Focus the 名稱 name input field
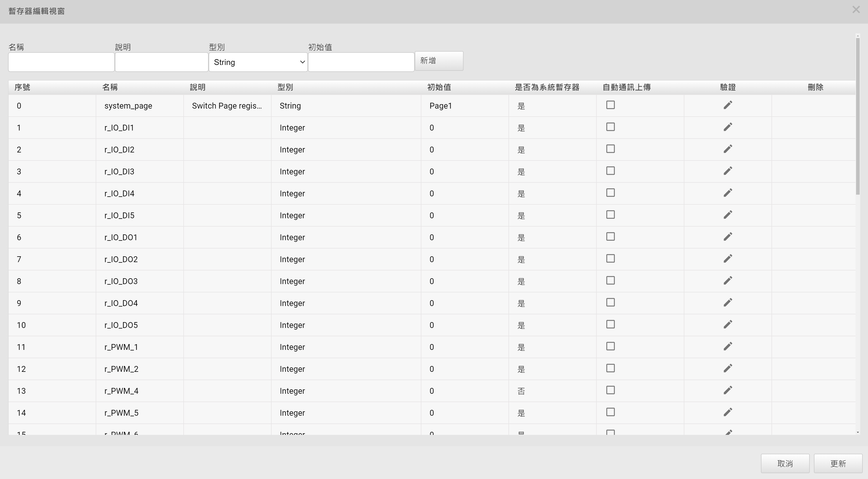 (61, 62)
